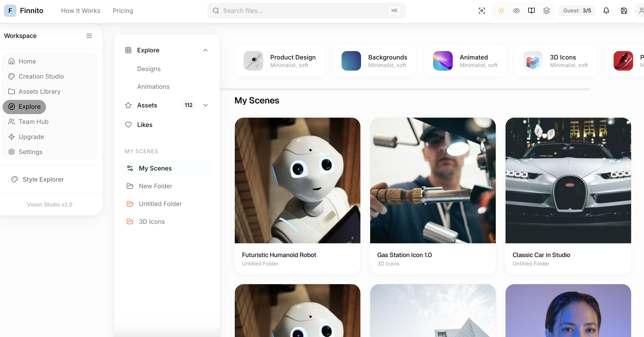Select the Assets Library in sidebar

click(40, 91)
